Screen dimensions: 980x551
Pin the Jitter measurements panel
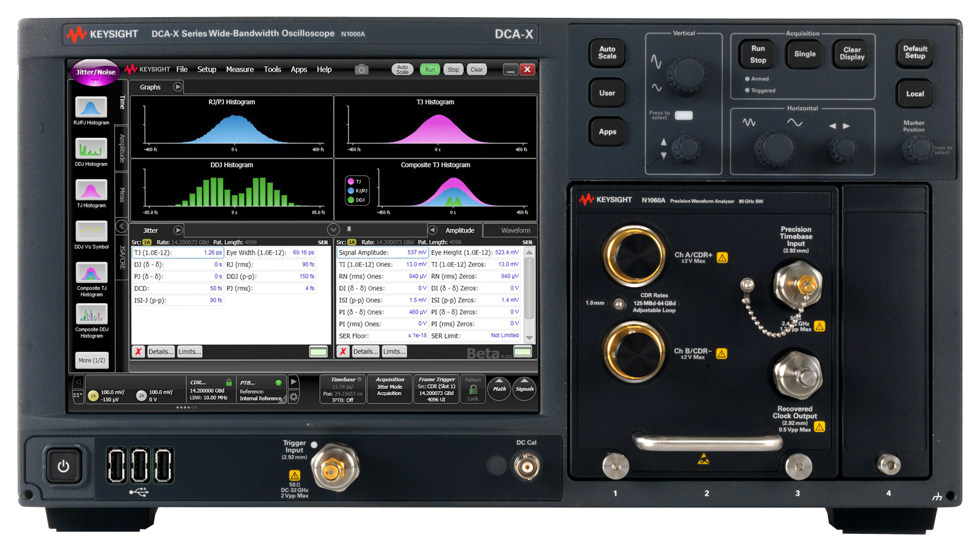[x=349, y=229]
